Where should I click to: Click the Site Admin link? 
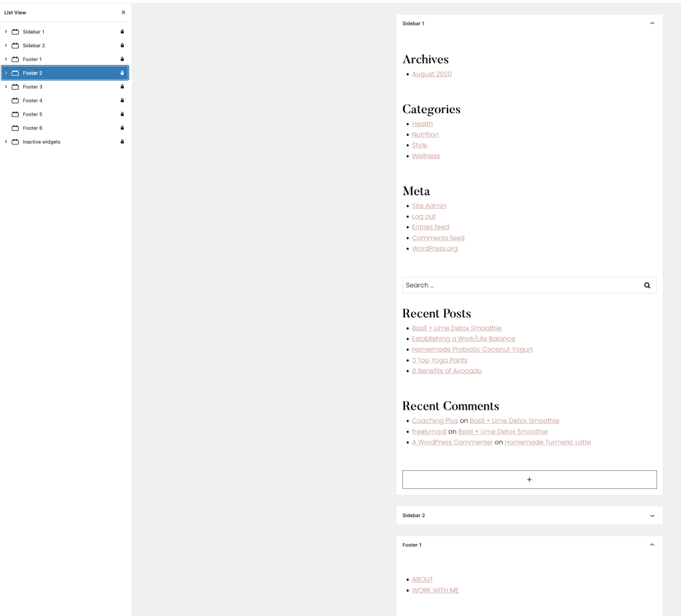click(429, 206)
